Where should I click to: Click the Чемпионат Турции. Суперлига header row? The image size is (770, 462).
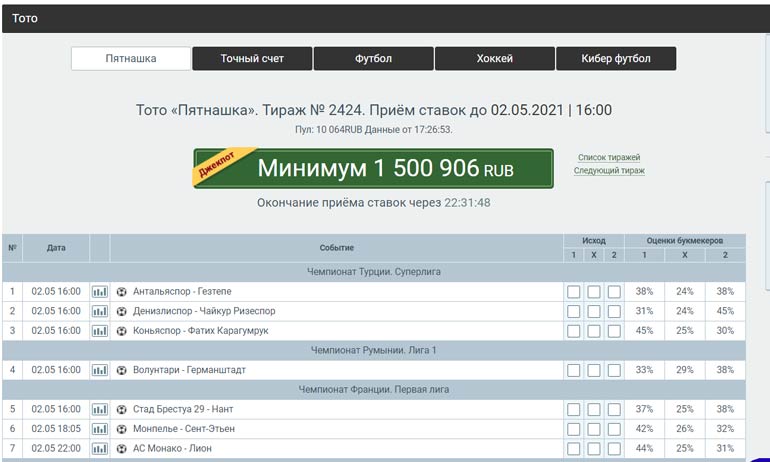click(374, 272)
